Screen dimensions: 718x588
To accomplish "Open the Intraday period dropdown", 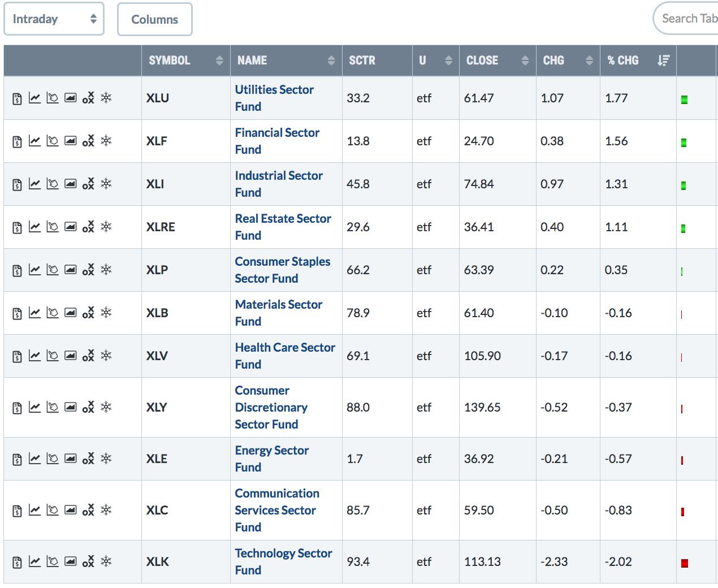I will coord(54,19).
